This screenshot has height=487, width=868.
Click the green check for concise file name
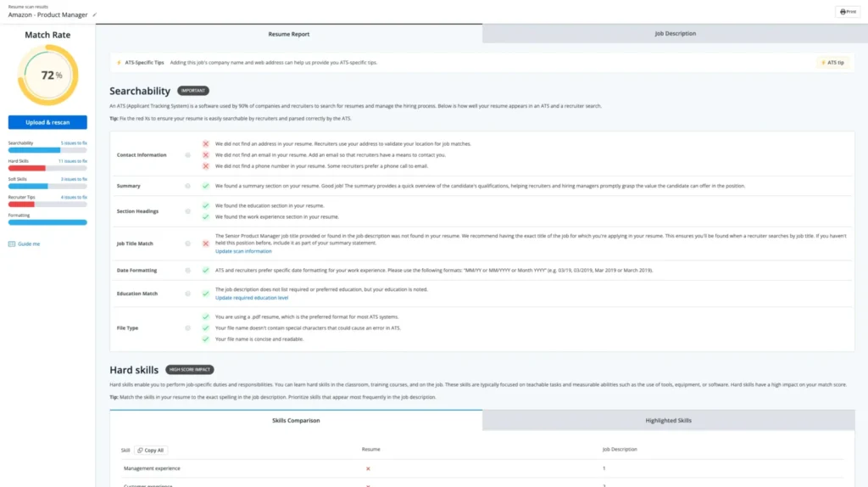[205, 339]
